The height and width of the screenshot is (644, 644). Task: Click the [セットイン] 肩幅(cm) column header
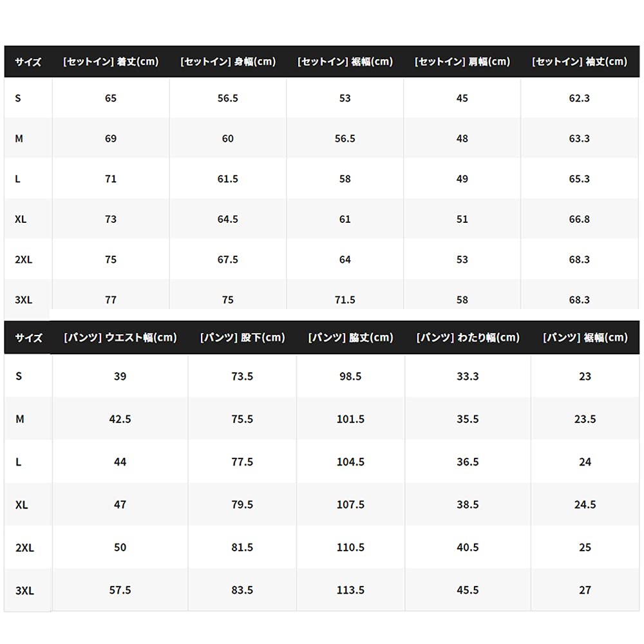click(462, 62)
